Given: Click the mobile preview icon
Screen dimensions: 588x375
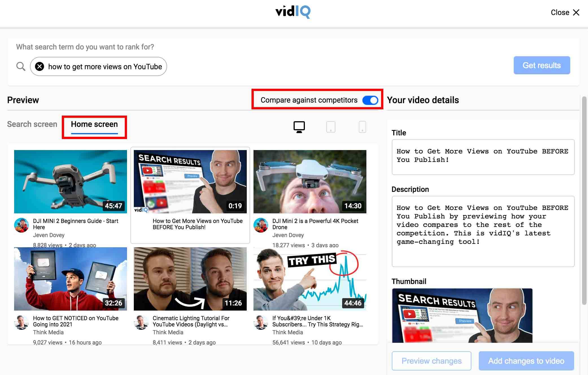Looking at the screenshot, I should click(362, 126).
